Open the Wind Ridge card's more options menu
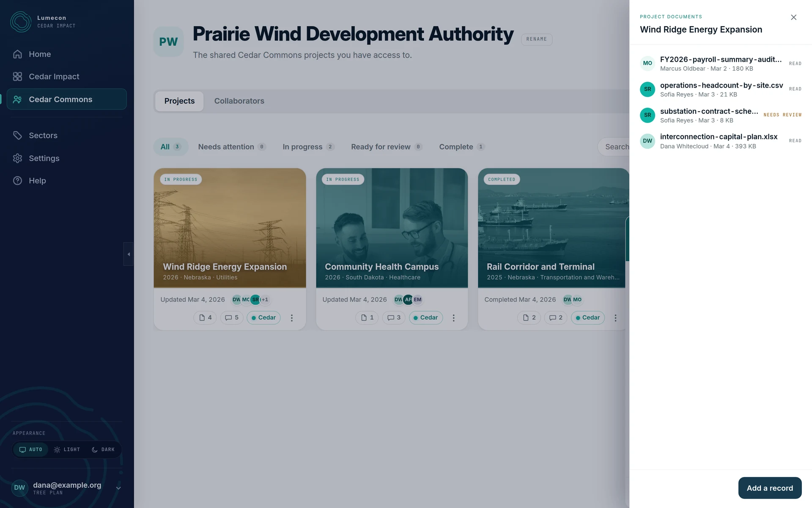Image resolution: width=812 pixels, height=508 pixels. 292,318
